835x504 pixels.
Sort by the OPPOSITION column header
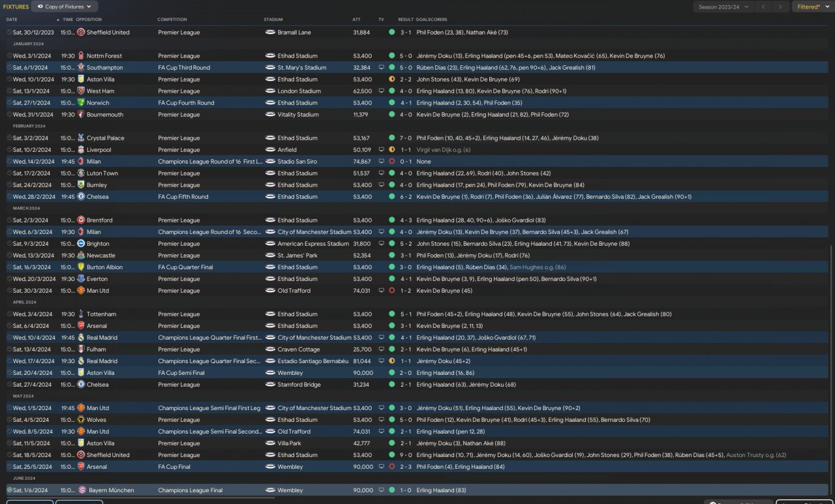click(x=89, y=20)
